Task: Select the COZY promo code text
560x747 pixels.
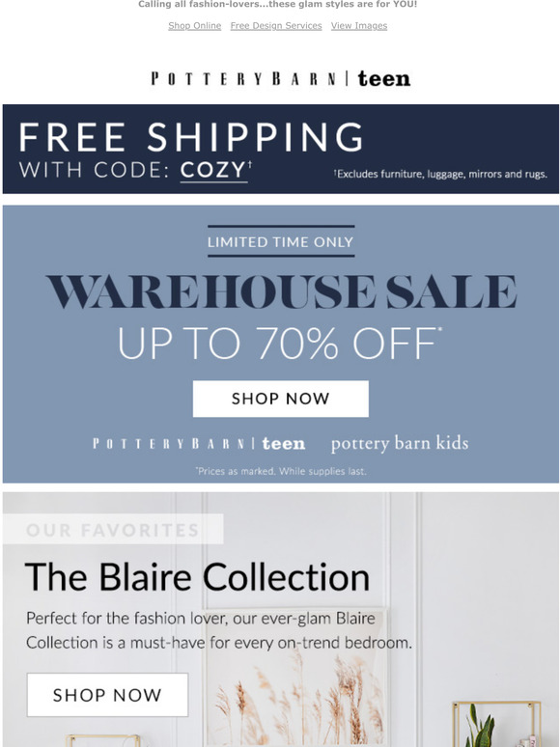Action: [x=213, y=171]
